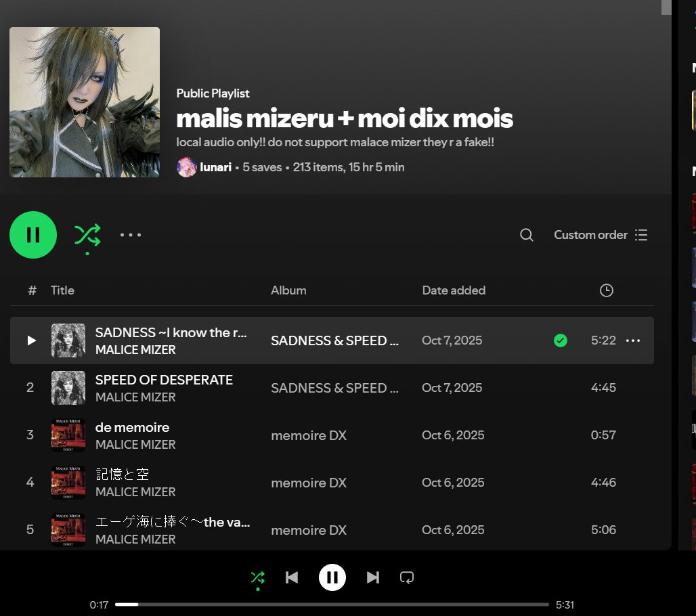
Task: Open memoire DX album link in row 5
Action: [309, 530]
